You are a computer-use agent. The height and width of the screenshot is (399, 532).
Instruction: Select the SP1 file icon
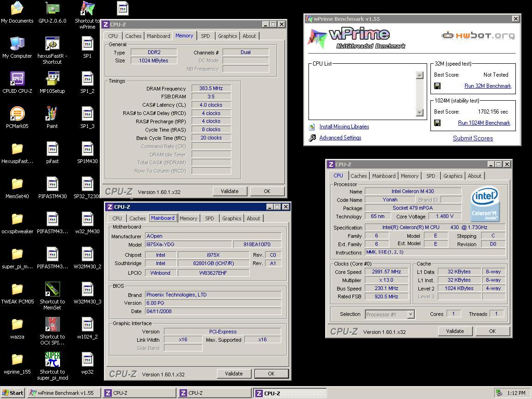point(87,48)
